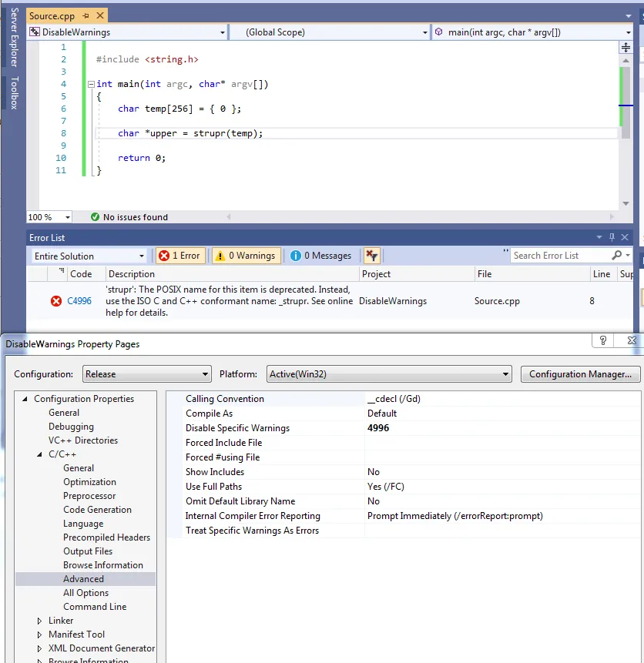Close the Error List panel

tap(625, 237)
